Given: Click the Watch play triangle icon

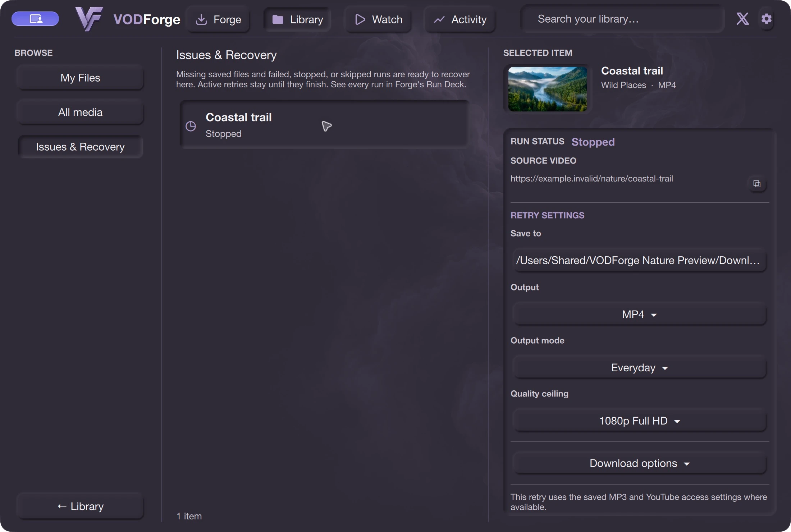Looking at the screenshot, I should (x=360, y=19).
